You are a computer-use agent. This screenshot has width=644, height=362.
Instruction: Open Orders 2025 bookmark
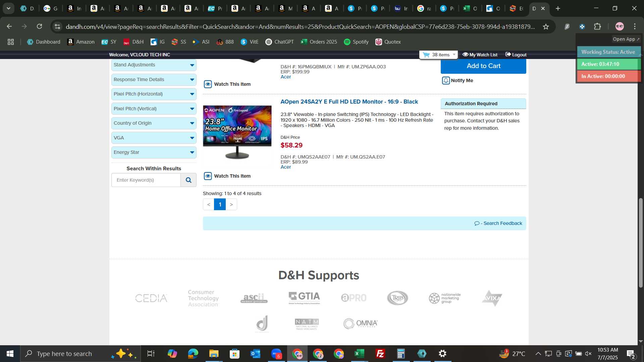pos(319,42)
